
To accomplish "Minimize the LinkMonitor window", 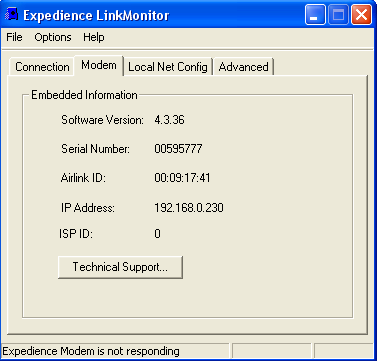I will click(x=315, y=15).
